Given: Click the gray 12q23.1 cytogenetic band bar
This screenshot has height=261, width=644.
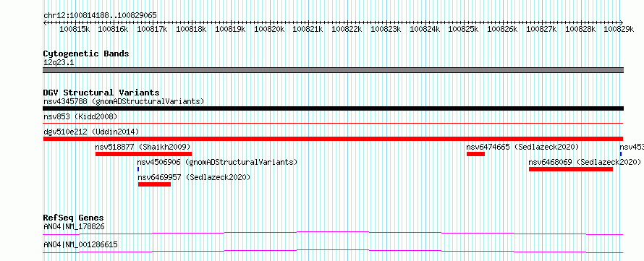Looking at the screenshot, I should click(x=333, y=70).
